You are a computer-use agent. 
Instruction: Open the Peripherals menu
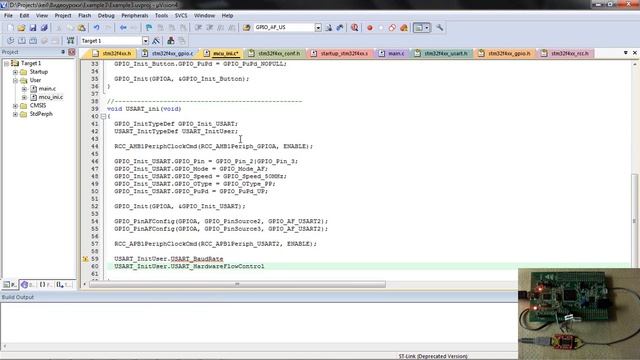pos(135,16)
